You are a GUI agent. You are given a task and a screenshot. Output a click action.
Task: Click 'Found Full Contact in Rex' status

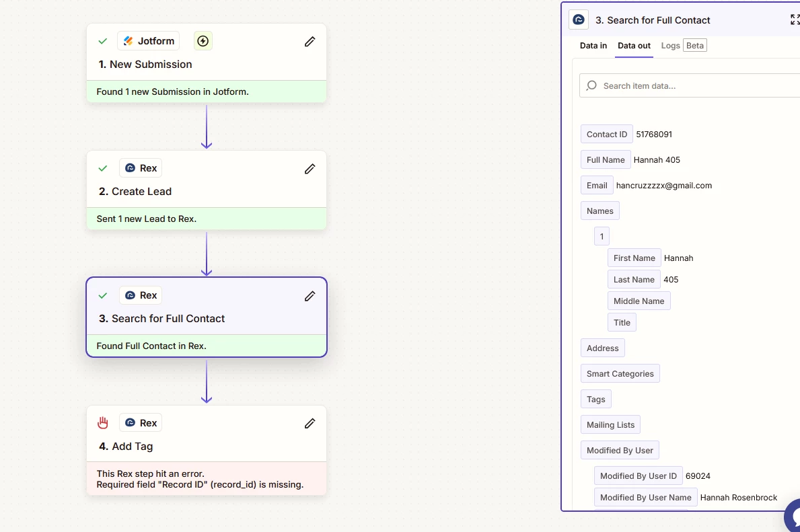pos(151,346)
